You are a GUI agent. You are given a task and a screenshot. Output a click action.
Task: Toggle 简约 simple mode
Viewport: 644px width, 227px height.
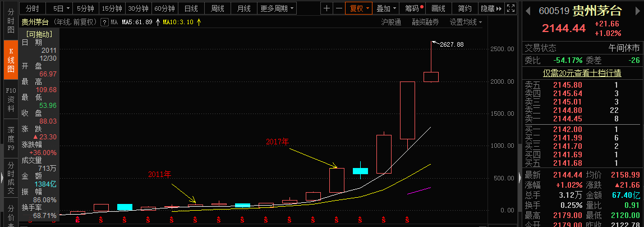(x=464, y=8)
